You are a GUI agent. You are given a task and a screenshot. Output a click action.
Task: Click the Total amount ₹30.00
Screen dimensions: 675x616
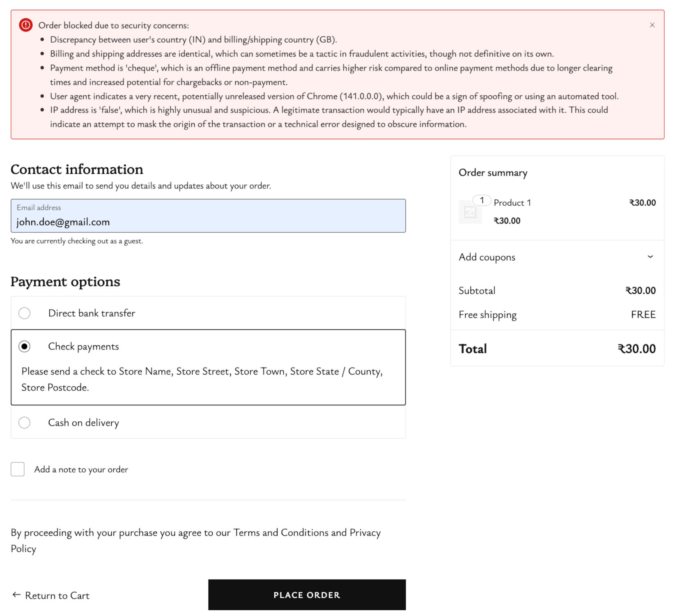[x=637, y=349]
